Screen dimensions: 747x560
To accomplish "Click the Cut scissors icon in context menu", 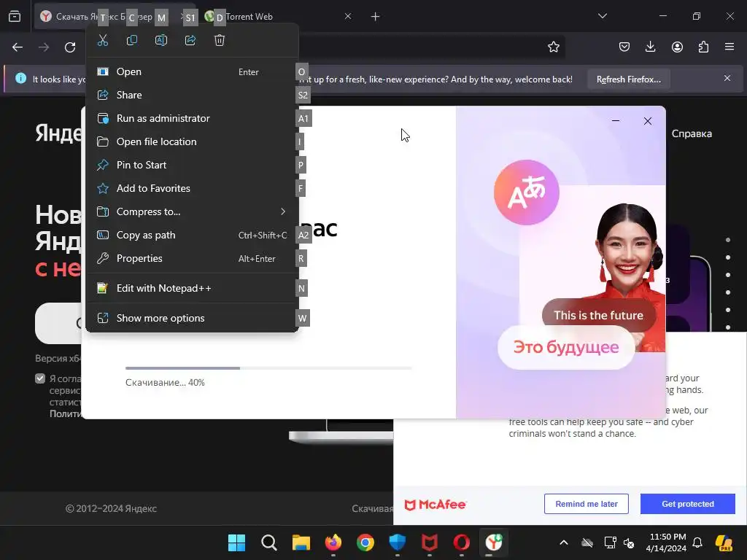I will point(102,41).
